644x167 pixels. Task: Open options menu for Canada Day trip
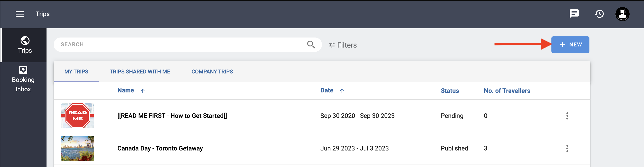(x=567, y=148)
